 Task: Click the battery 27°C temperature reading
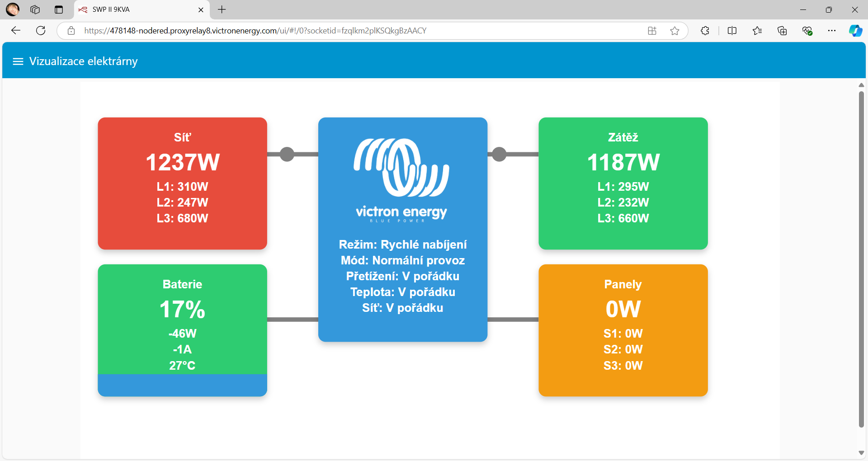click(x=183, y=366)
